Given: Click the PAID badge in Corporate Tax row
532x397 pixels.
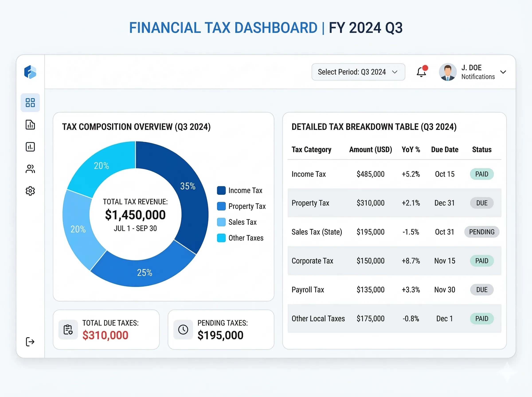Looking at the screenshot, I should tap(482, 261).
